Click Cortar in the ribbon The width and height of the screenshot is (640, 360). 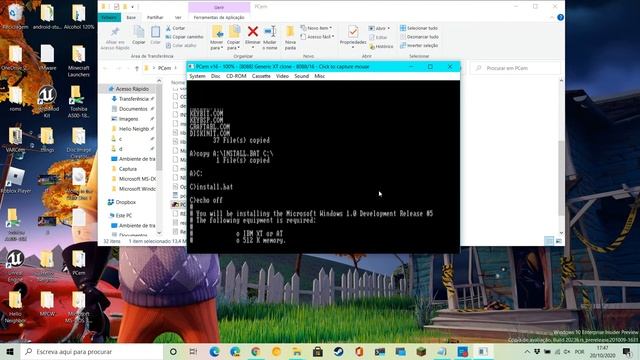(176, 28)
